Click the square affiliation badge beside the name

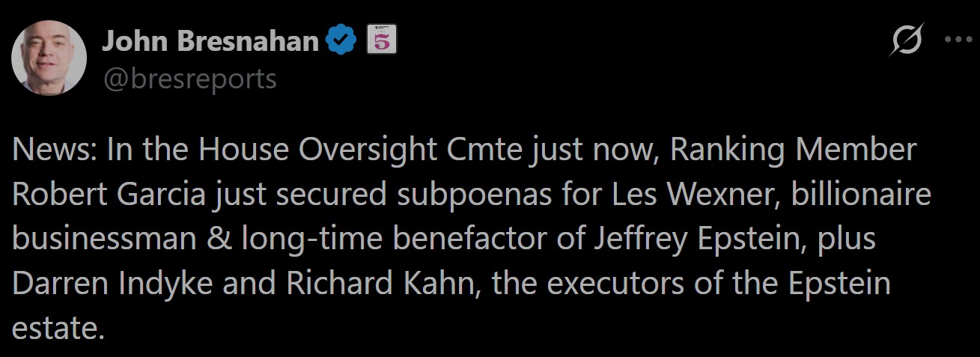tap(380, 41)
